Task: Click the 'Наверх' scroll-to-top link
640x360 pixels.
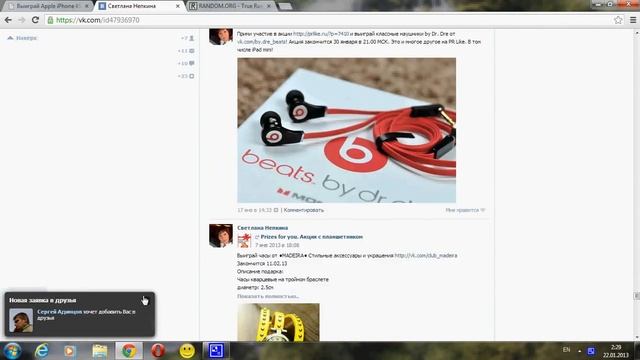Action: tap(22, 38)
